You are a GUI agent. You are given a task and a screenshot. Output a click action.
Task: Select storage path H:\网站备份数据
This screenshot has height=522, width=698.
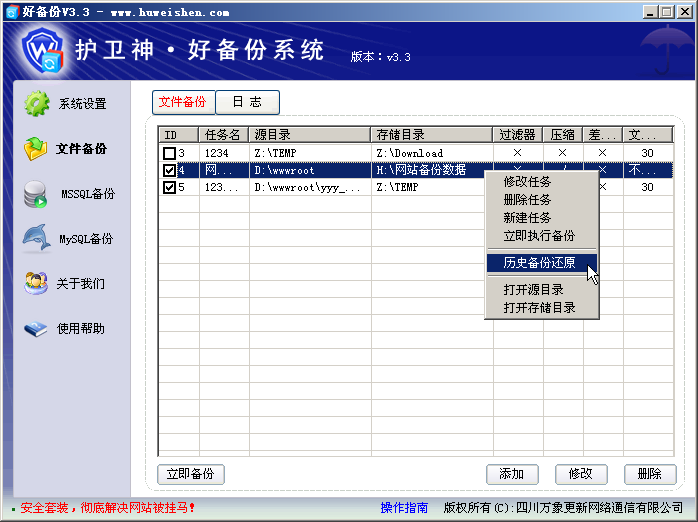[421, 170]
